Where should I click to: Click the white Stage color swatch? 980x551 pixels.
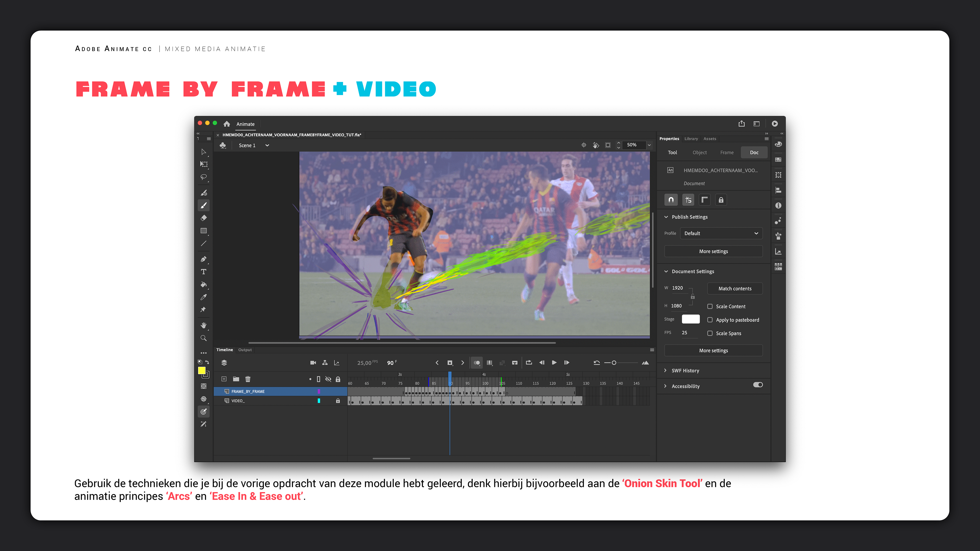click(691, 319)
